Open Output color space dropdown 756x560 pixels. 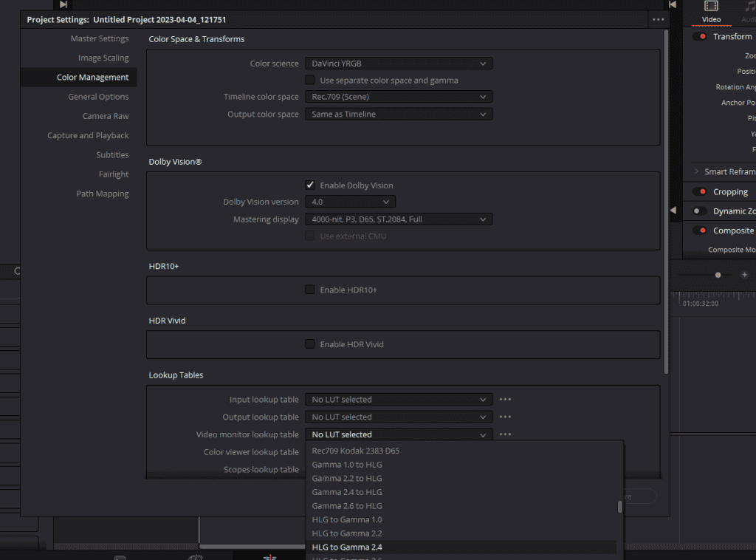click(399, 115)
